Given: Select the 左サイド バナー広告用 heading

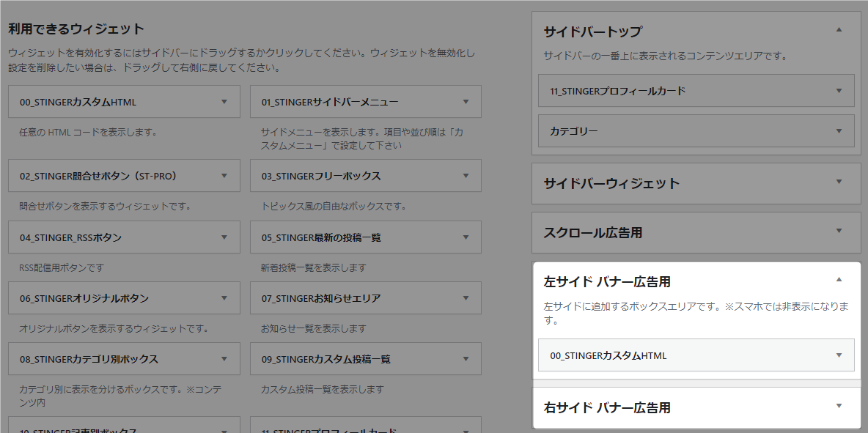Looking at the screenshot, I should click(607, 281).
